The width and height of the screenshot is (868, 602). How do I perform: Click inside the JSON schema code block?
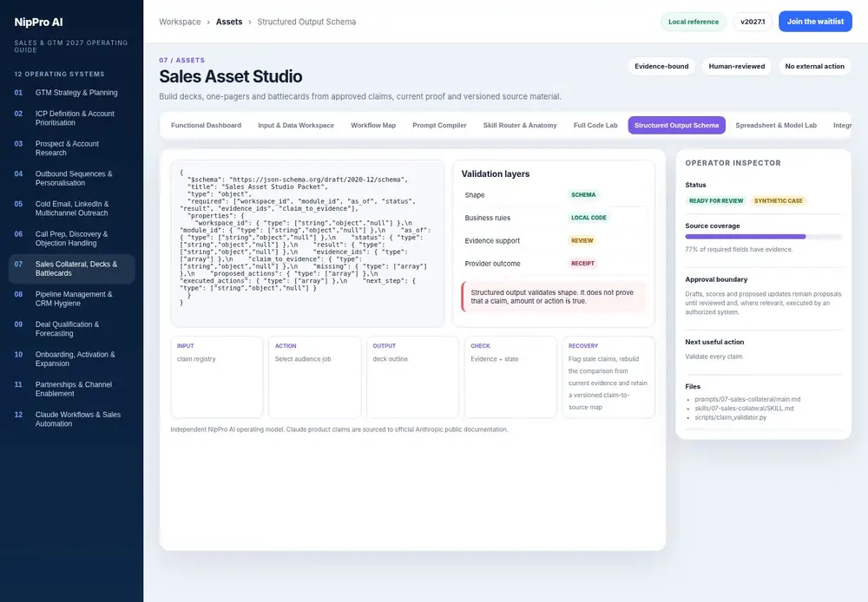point(307,244)
